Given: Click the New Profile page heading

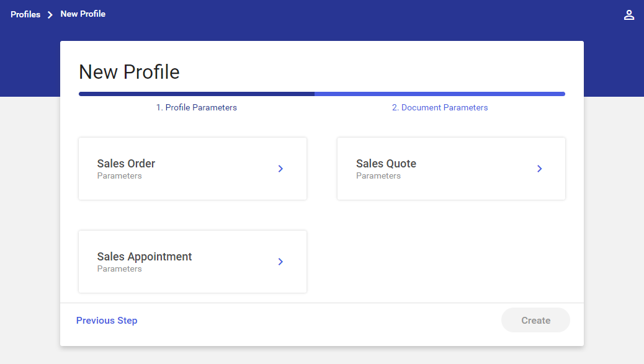Looking at the screenshot, I should point(130,72).
